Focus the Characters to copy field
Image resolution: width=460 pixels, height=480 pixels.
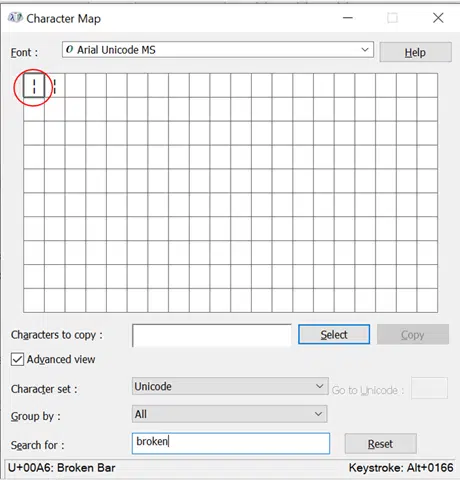[212, 335]
